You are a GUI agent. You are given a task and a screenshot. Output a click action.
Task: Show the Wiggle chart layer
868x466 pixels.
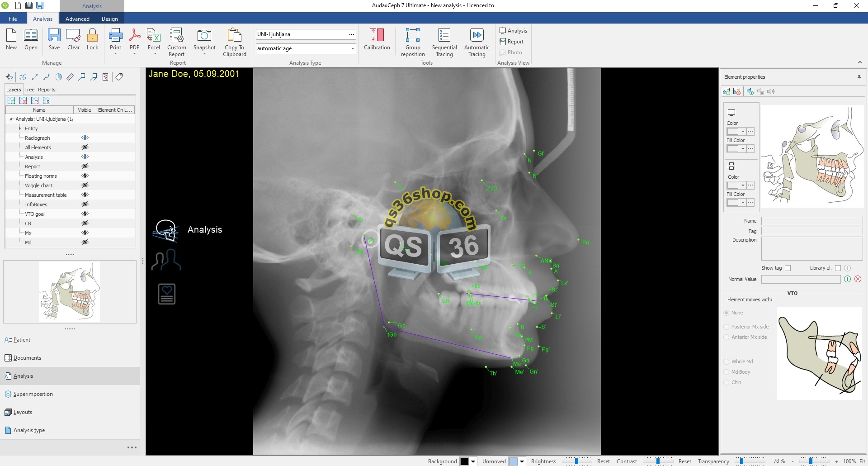point(85,185)
